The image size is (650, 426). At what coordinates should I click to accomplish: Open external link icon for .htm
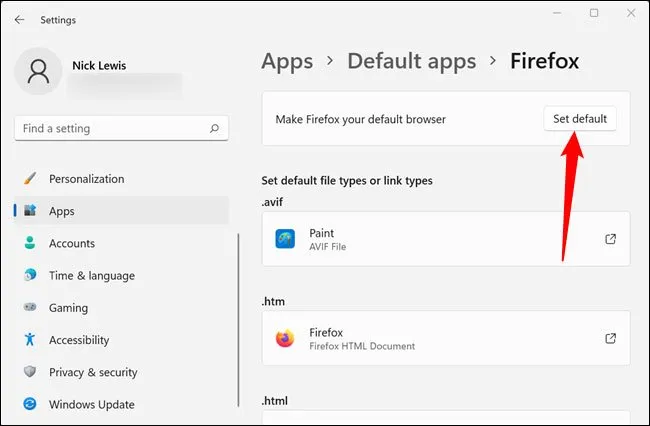pos(610,339)
